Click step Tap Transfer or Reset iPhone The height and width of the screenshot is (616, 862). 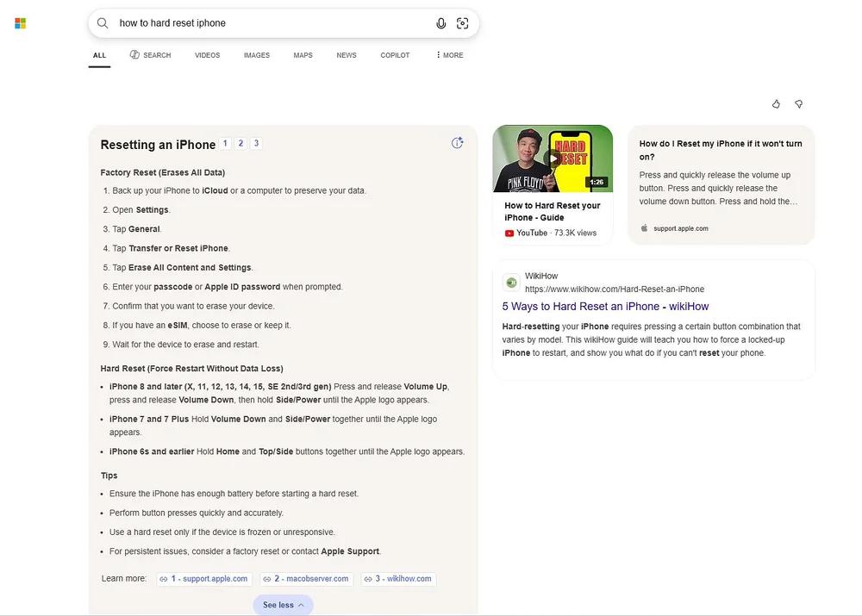[171, 248]
